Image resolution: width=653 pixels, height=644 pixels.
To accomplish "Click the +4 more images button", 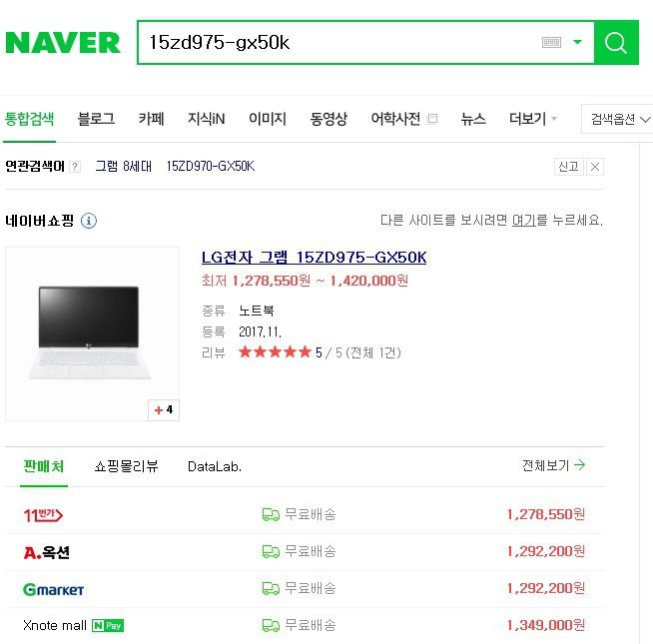I will 164,410.
